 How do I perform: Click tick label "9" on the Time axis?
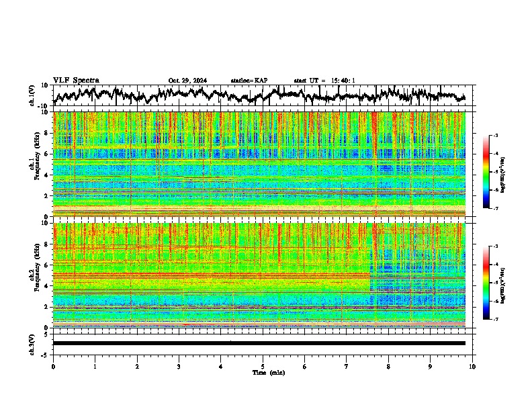click(430, 367)
